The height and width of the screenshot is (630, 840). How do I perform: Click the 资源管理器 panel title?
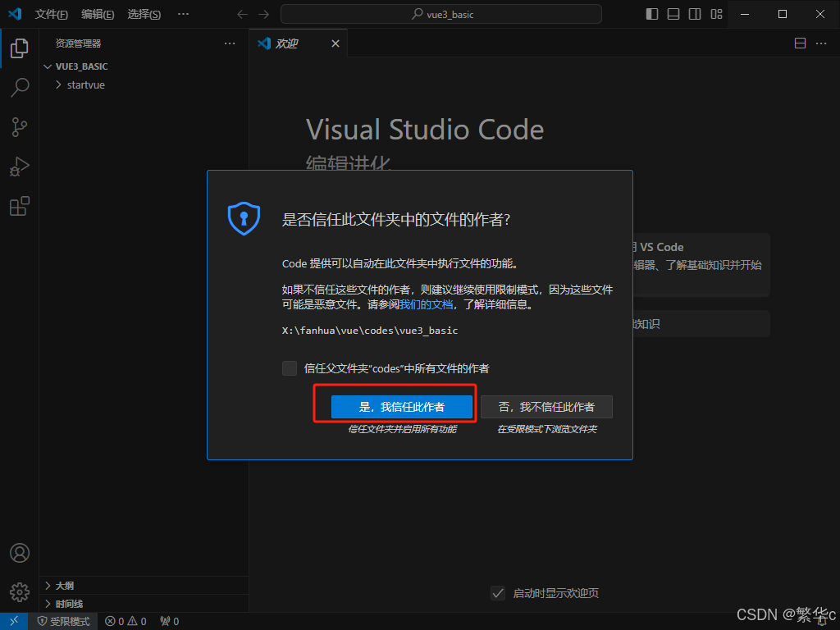click(78, 43)
